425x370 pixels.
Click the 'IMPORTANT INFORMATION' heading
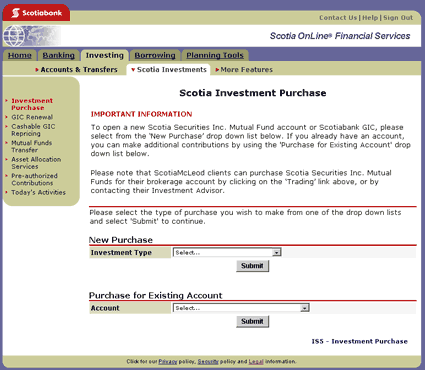tap(141, 114)
